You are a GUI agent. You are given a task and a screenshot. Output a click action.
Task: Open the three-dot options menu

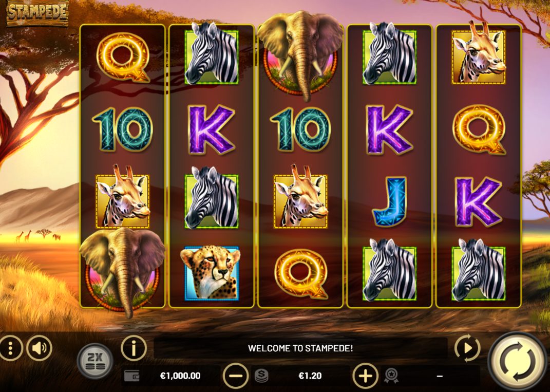pyautogui.click(x=10, y=348)
